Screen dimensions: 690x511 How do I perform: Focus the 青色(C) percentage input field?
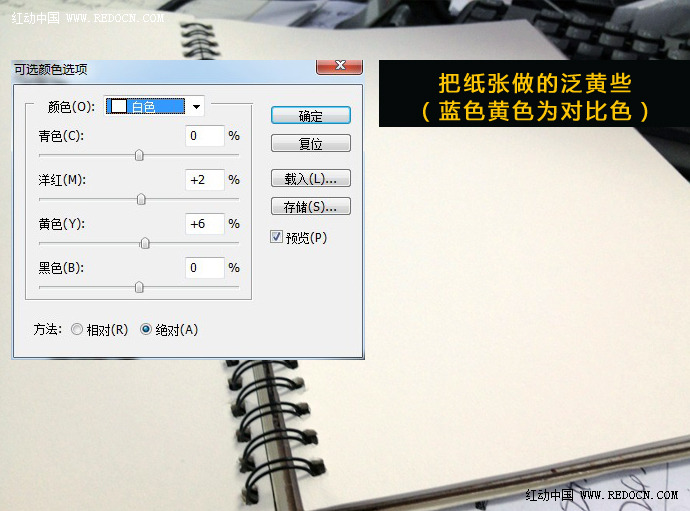click(x=205, y=136)
